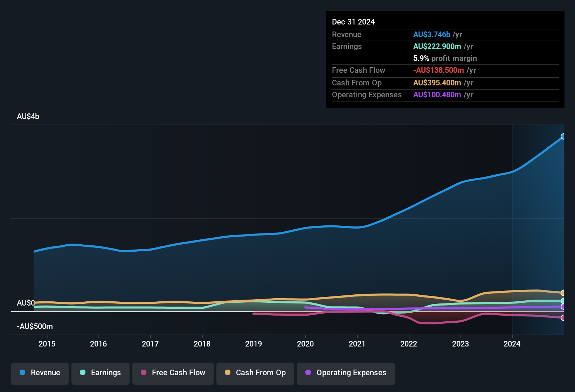Click the Dec 31 2024 tooltip date
Viewport: 575px width, 392px height.
[x=353, y=22]
